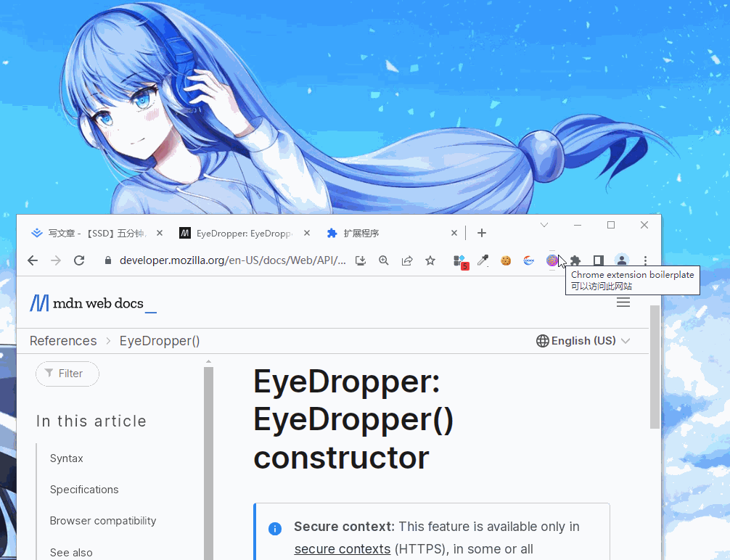Share this page using share icon
Screen dimensions: 730x560
click(407, 260)
